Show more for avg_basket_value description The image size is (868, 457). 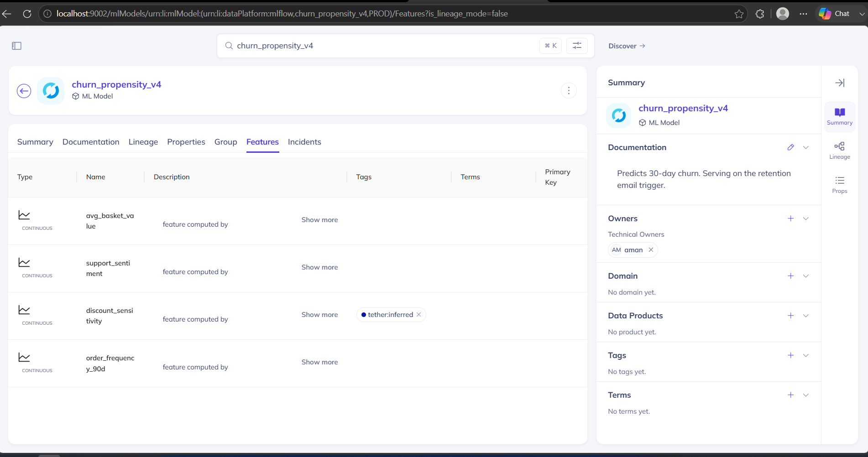coord(319,220)
